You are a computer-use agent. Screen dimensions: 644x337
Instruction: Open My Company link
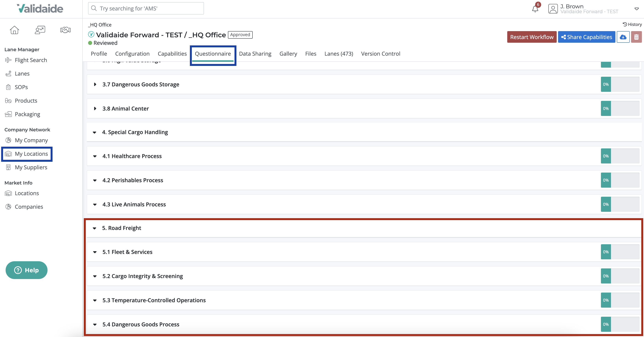point(31,140)
